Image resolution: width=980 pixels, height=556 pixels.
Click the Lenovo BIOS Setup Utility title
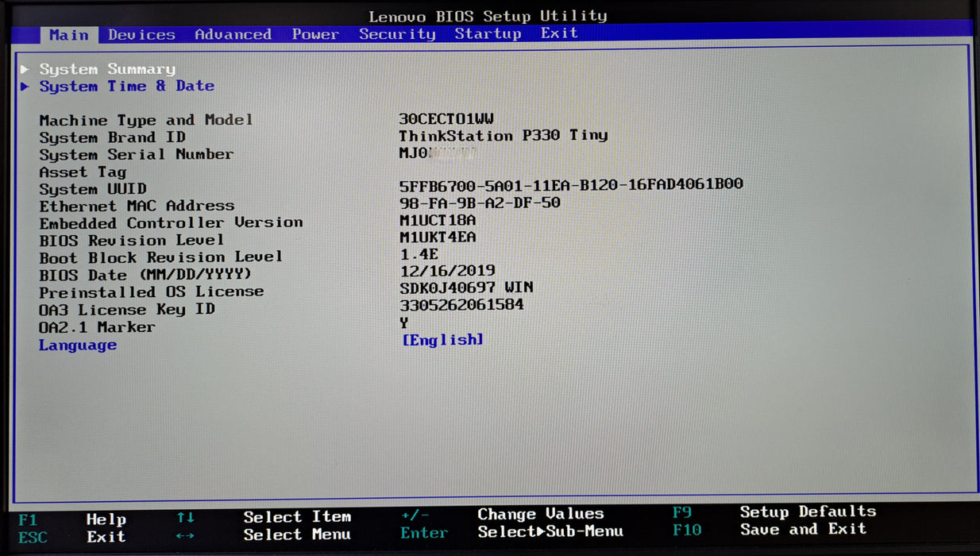point(488,16)
